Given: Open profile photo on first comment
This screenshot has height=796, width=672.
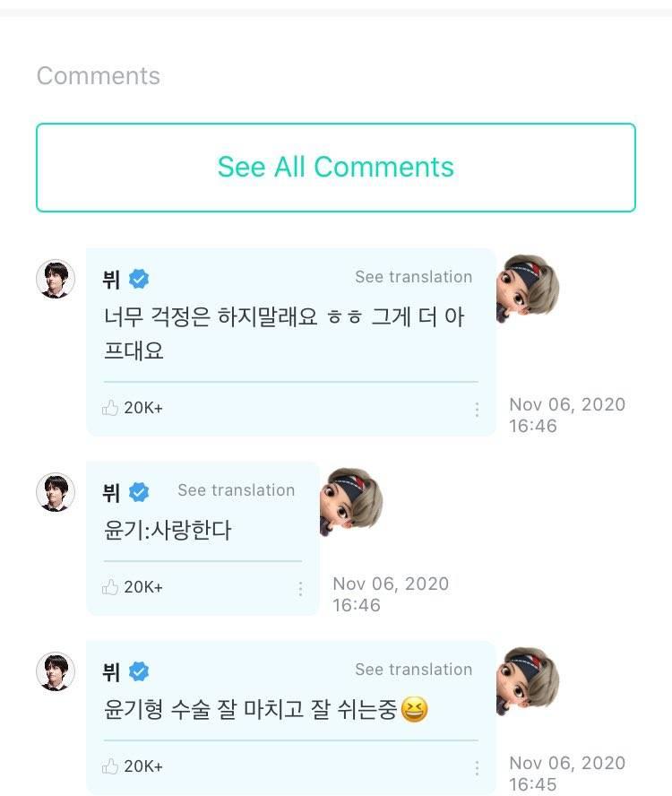Looking at the screenshot, I should point(56,279).
